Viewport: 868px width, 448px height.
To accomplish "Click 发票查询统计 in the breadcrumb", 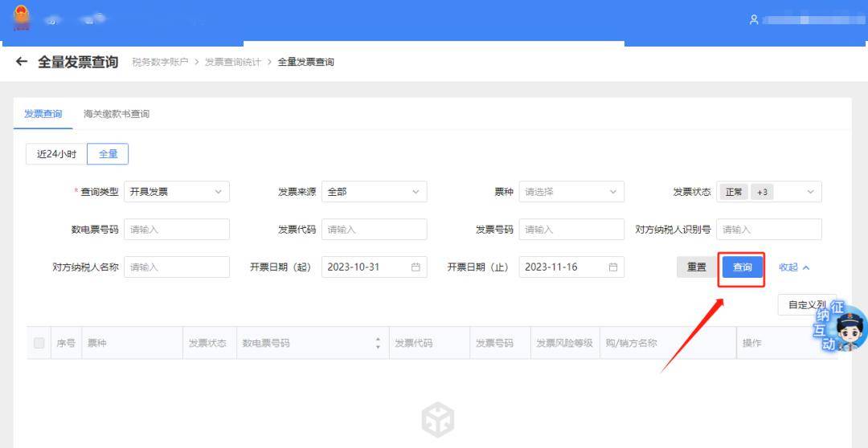I will [x=233, y=62].
